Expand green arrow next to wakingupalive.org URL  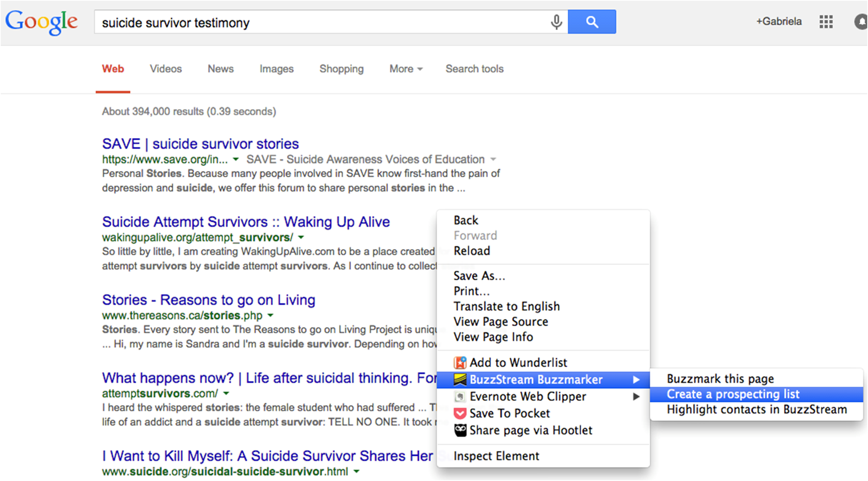[301, 237]
